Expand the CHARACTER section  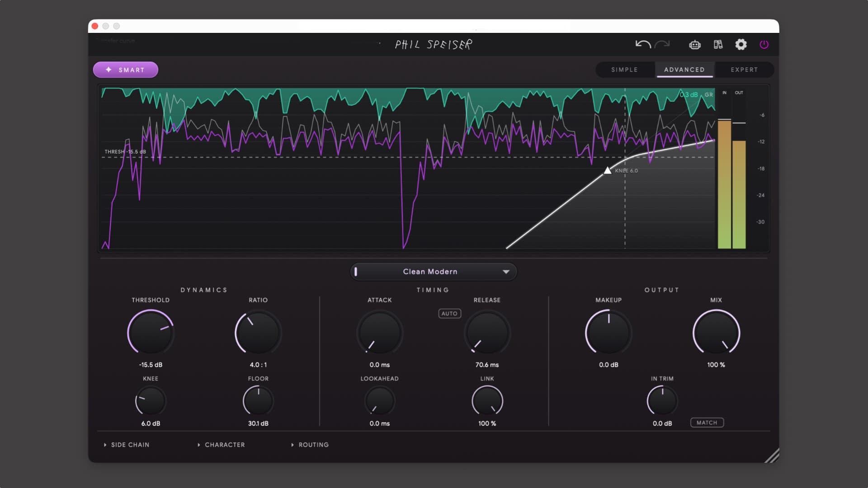221,445
